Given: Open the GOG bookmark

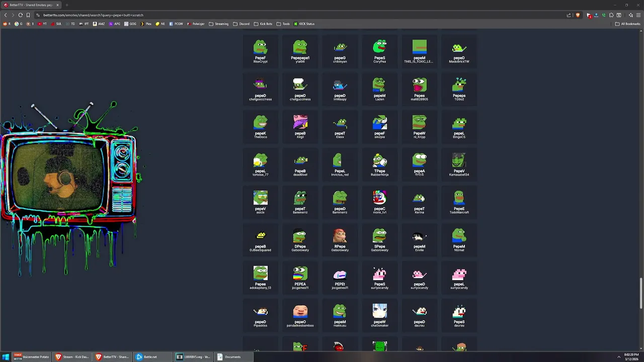Looking at the screenshot, I should pyautogui.click(x=130, y=24).
